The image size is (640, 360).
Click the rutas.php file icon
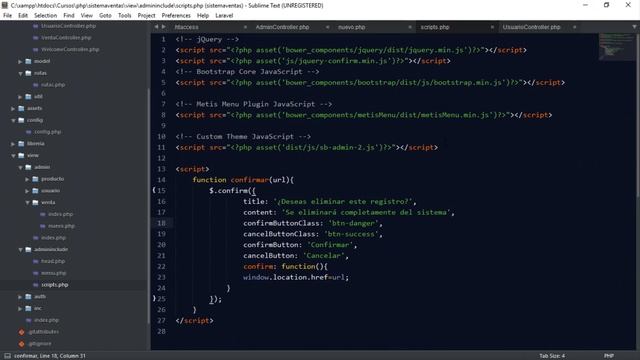[x=36, y=85]
